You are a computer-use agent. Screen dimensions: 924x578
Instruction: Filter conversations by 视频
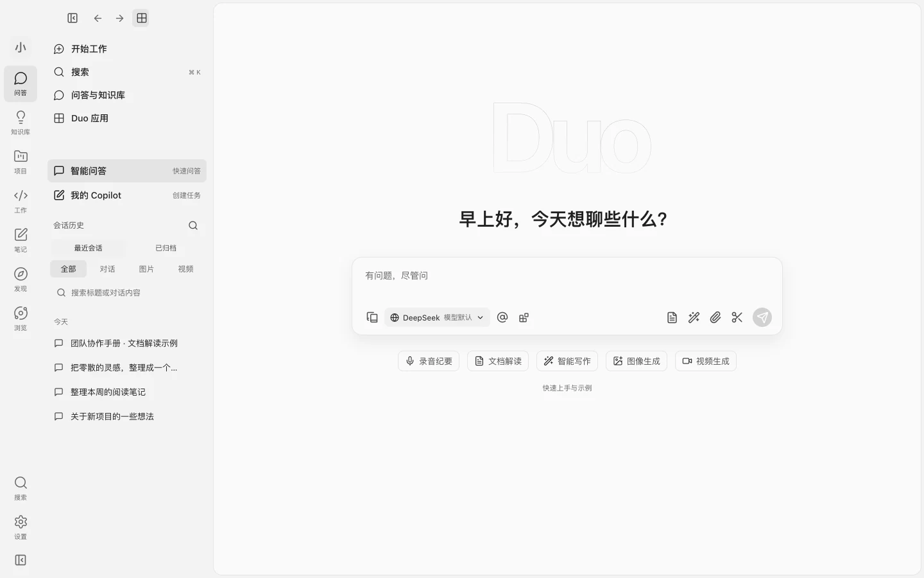[185, 269]
